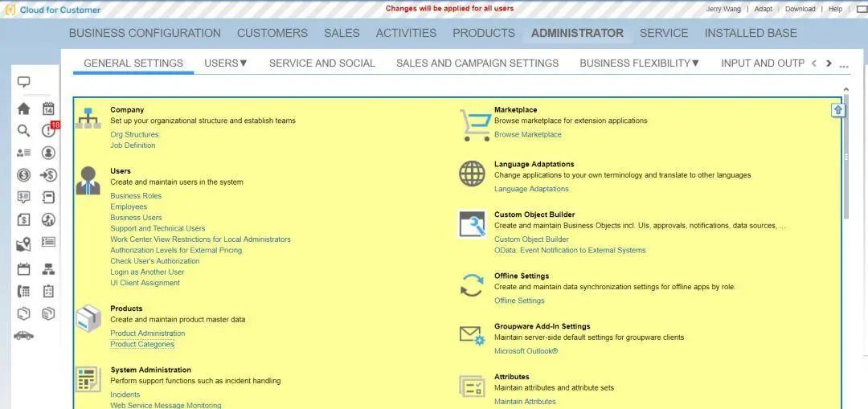The image size is (868, 409).
Task: Switch to INSTALLED BASE work center
Action: click(x=751, y=33)
